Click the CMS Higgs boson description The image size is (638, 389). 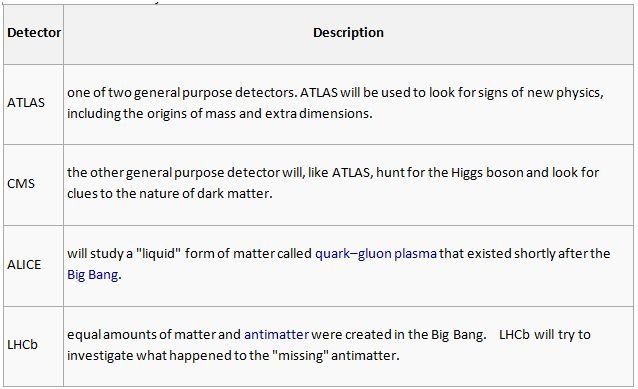coord(333,183)
